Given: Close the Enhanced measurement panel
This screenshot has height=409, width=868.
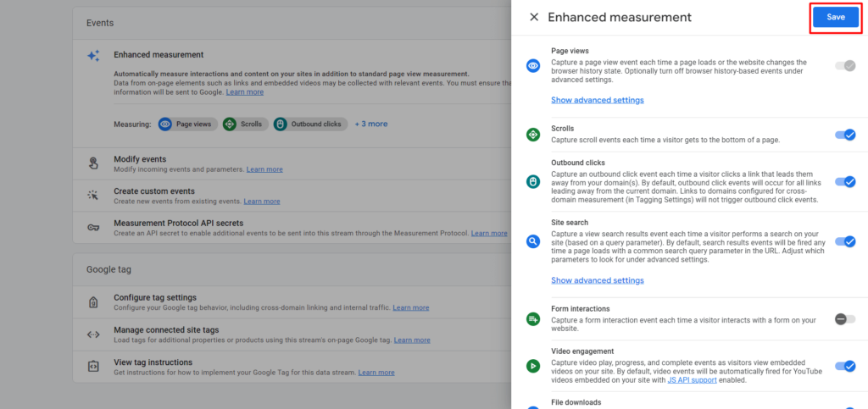Looking at the screenshot, I should click(534, 17).
